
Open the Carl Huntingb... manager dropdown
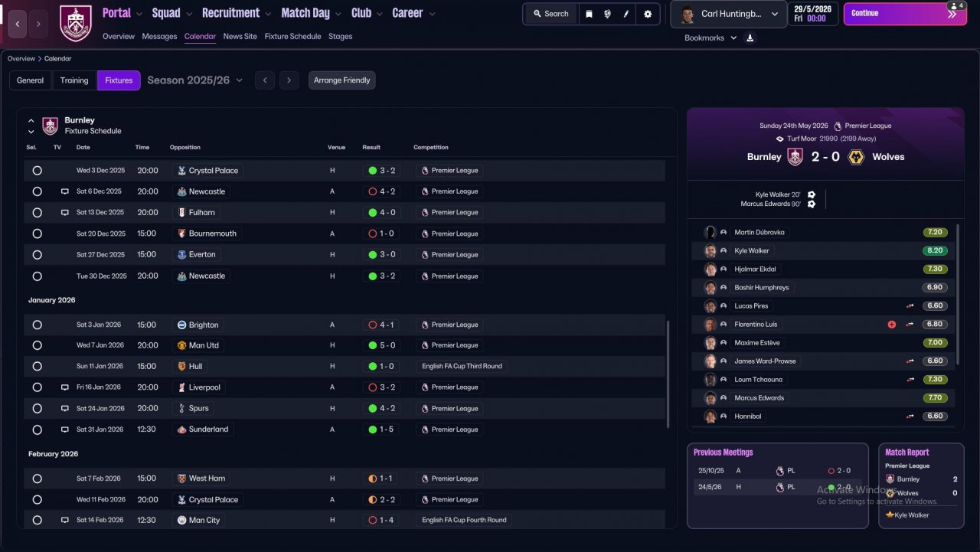729,14
